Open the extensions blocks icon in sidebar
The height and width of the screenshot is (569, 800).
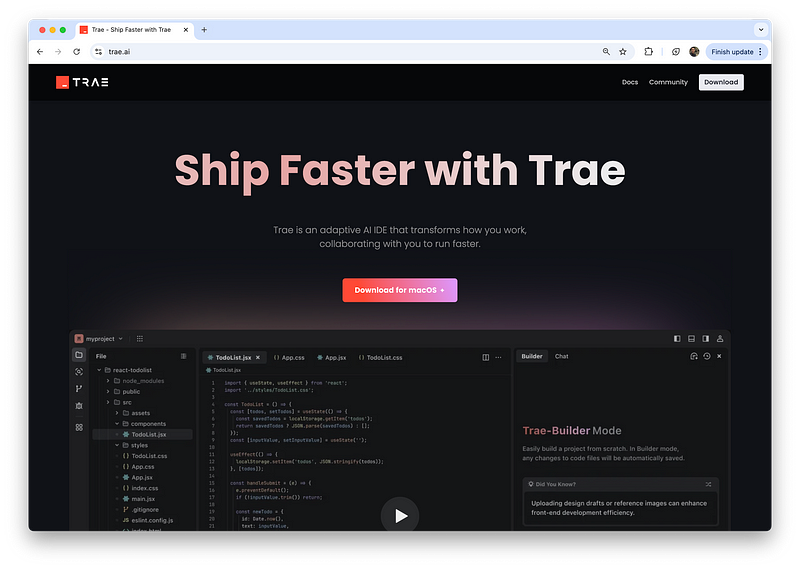(x=79, y=428)
